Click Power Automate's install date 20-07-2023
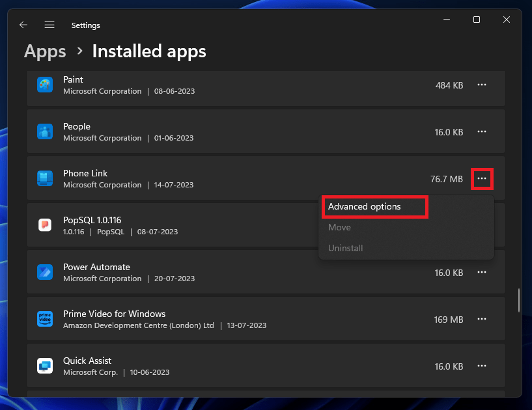The width and height of the screenshot is (532, 410). [x=175, y=279]
